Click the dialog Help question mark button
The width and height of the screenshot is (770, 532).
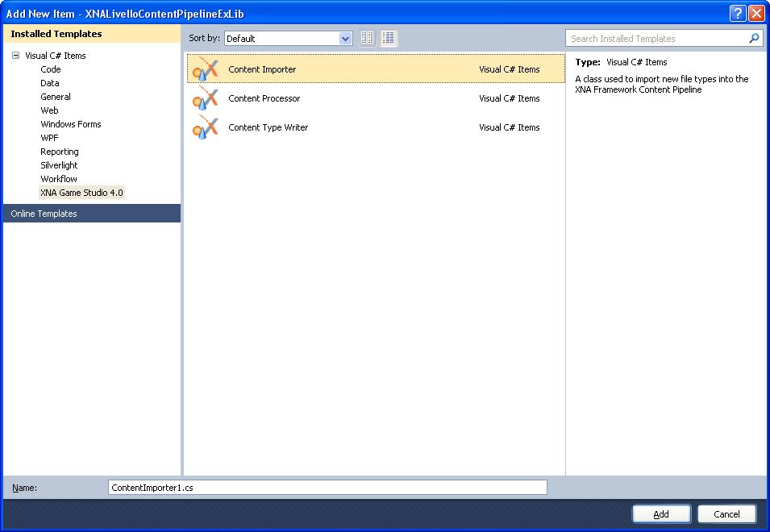click(x=738, y=13)
